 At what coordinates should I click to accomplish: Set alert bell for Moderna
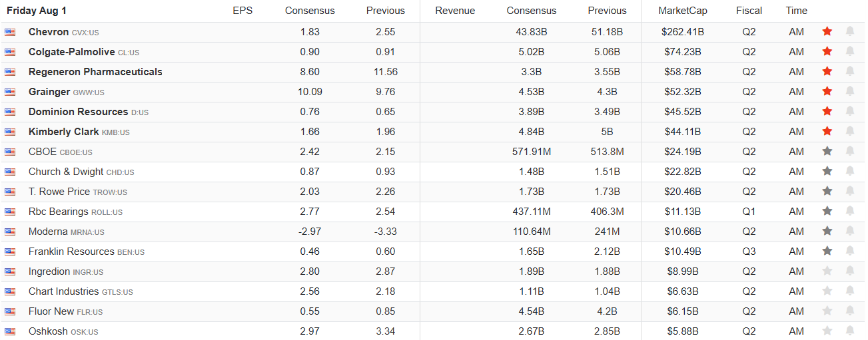(x=850, y=231)
